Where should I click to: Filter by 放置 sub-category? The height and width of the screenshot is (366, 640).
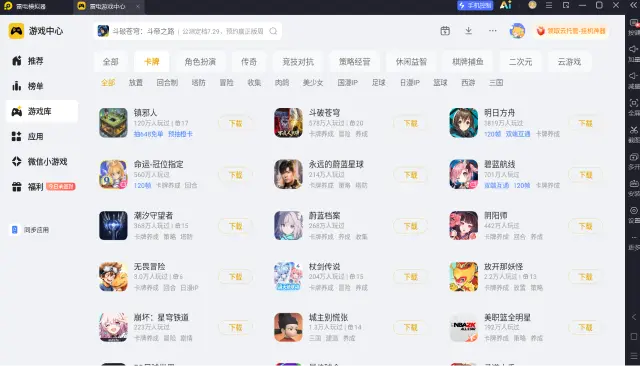point(136,83)
